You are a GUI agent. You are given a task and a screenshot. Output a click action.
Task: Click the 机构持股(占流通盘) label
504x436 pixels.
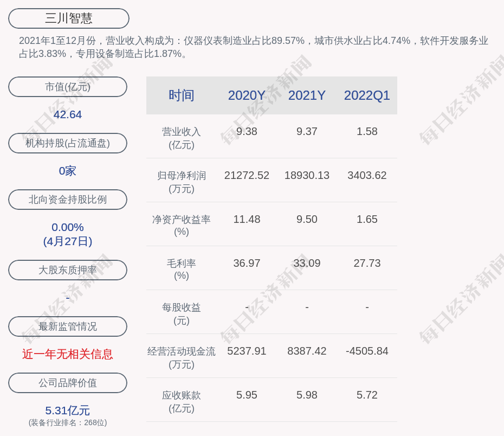click(68, 143)
